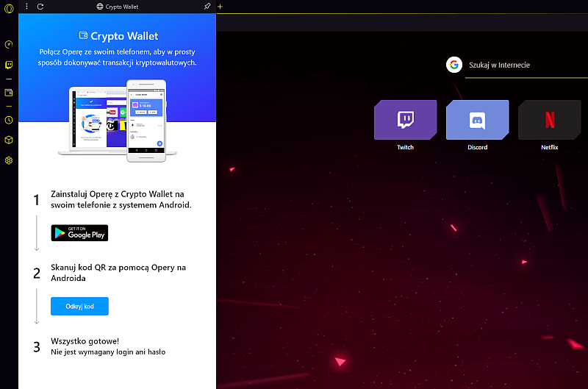Click the Odkryj kod button
The width and height of the screenshot is (588, 389).
[79, 306]
